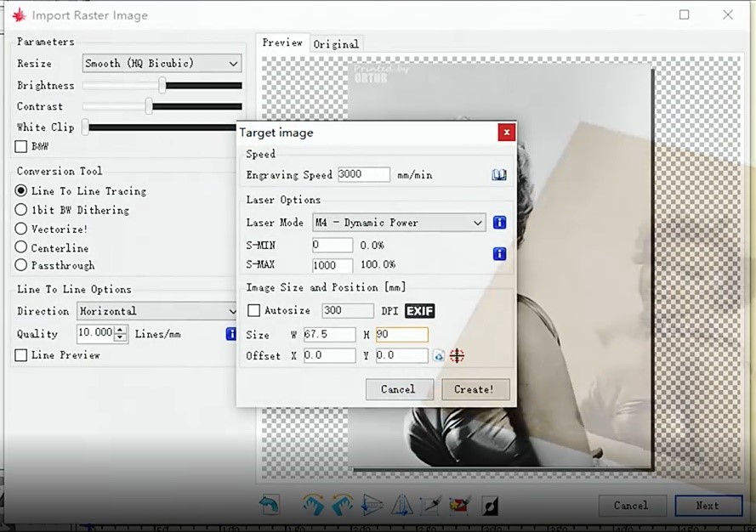The height and width of the screenshot is (532, 756).
Task: Click the rotate right hand icon
Action: [343, 505]
